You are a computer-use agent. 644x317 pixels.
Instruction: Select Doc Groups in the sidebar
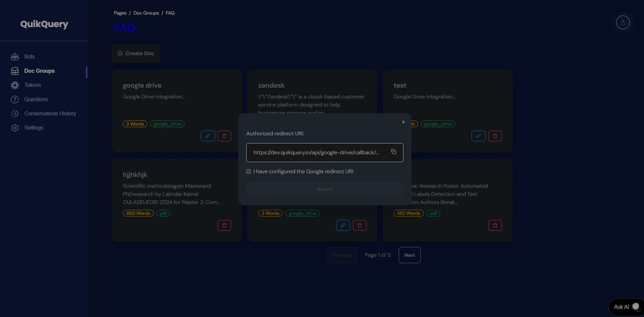[x=39, y=71]
